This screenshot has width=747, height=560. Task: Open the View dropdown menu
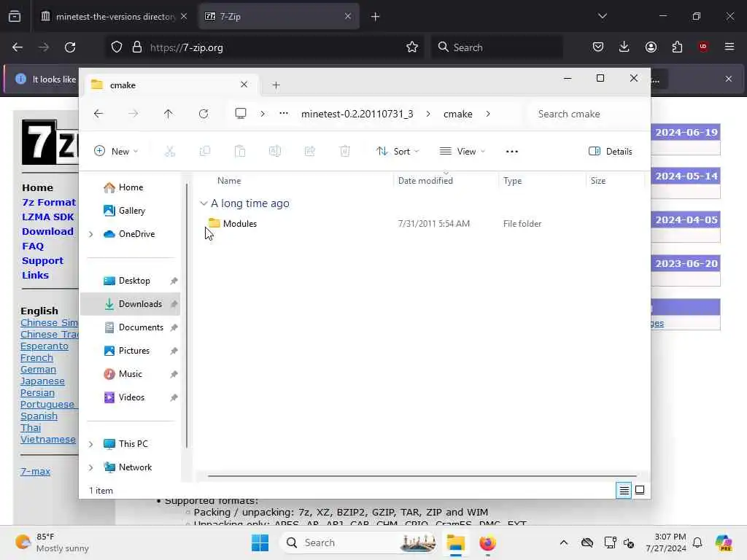[462, 152]
